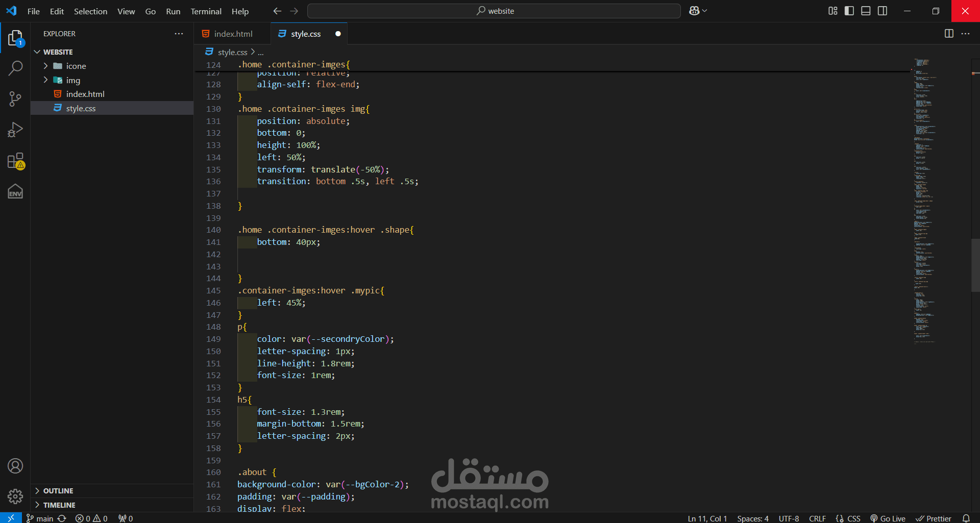Viewport: 980px width, 523px height.
Task: Click the text 'left: 45%;' in editor
Action: (281, 303)
